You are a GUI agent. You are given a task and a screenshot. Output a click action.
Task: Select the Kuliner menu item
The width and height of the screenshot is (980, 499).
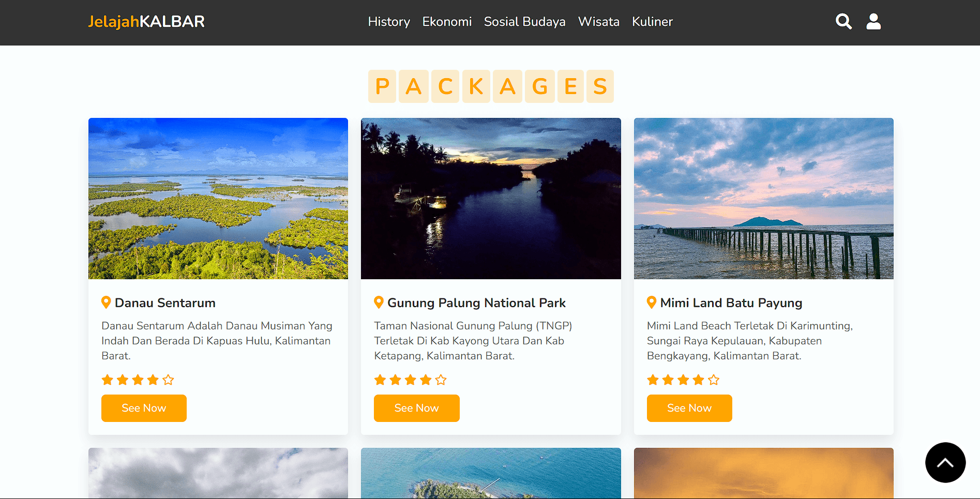(x=652, y=22)
